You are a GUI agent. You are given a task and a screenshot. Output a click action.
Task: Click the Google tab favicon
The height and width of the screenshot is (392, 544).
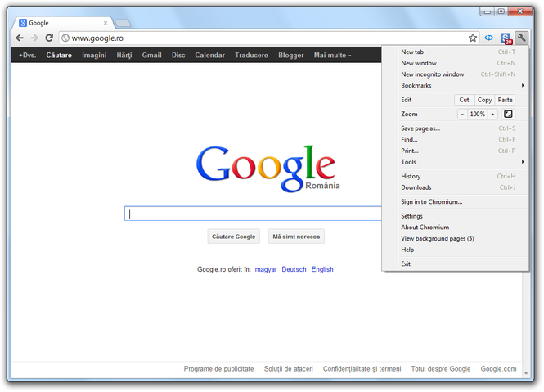23,23
